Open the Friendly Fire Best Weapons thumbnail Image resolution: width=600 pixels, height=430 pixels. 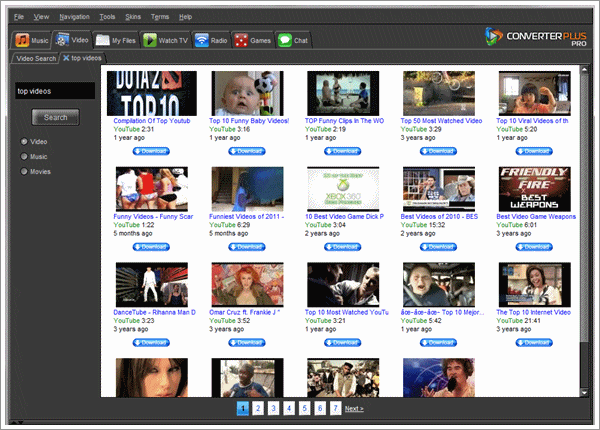click(x=535, y=189)
